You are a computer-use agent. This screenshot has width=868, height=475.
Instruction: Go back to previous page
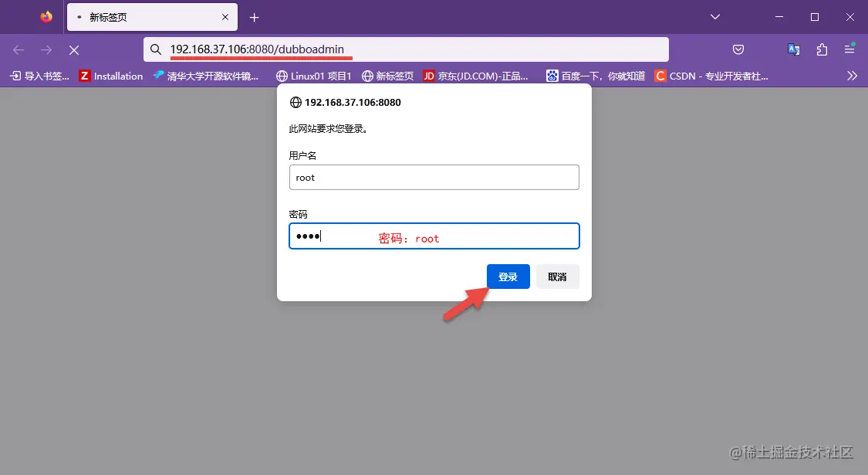[19, 50]
